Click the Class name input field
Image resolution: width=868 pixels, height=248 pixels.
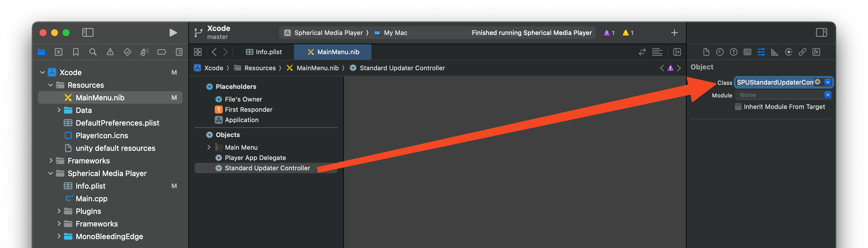[774, 83]
